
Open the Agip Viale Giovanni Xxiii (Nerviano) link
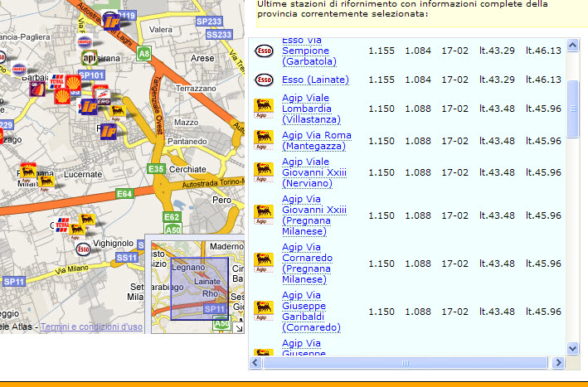click(x=314, y=172)
